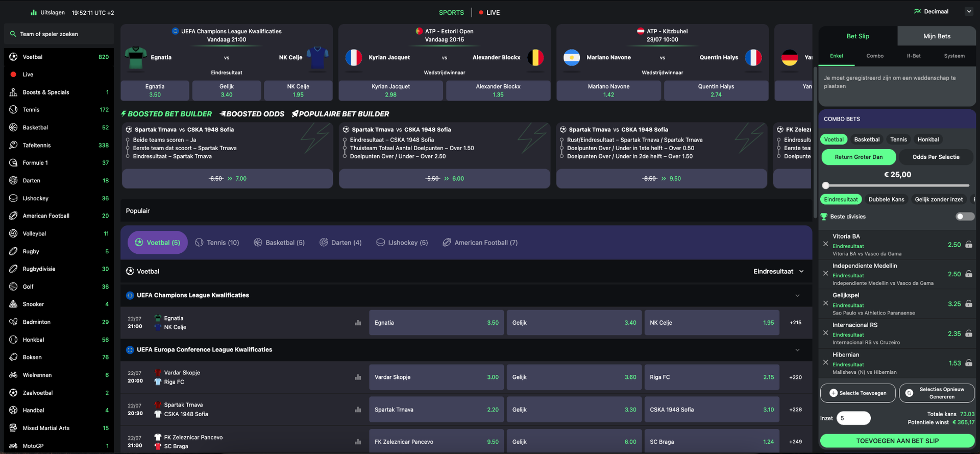This screenshot has height=454, width=980.
Task: Open statistics icon for Egnatia vs NK Celje
Action: [358, 323]
